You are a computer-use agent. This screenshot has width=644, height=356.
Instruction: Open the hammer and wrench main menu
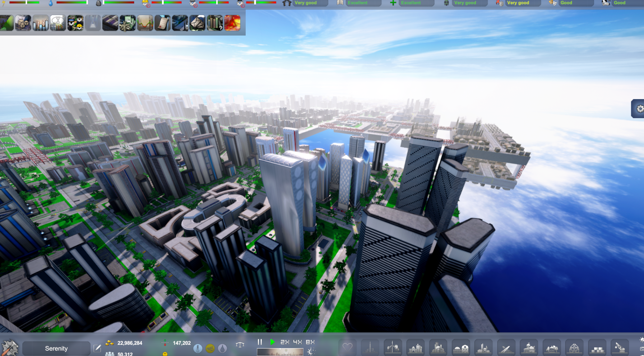tap(10, 348)
